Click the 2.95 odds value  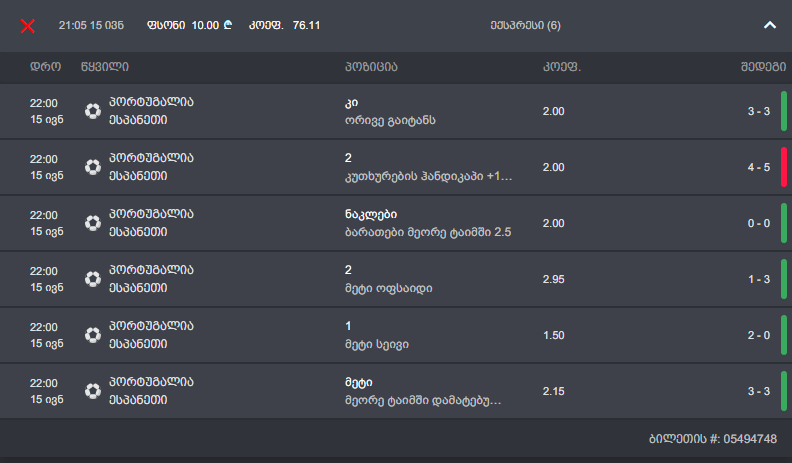click(553, 279)
